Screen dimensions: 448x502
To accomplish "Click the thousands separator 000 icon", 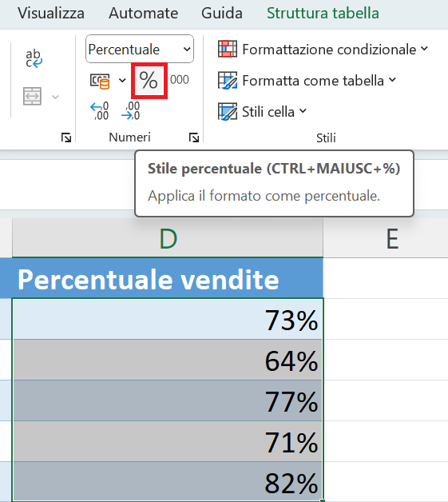I will click(x=180, y=80).
